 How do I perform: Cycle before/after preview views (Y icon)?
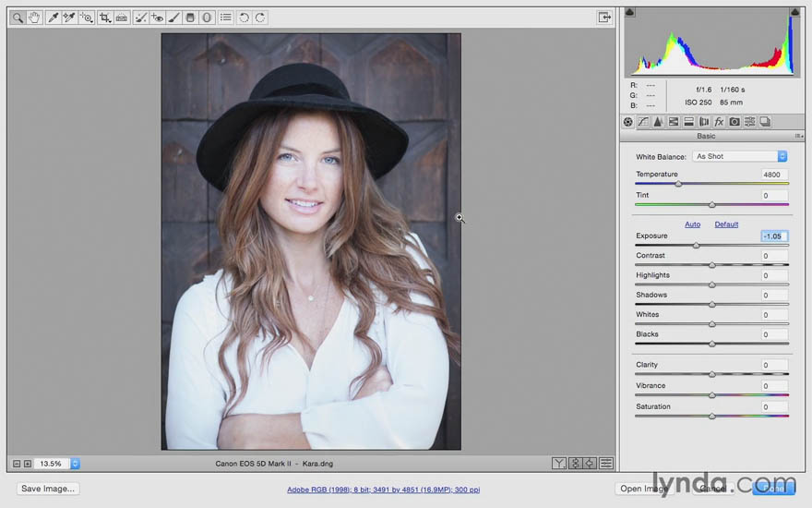(x=559, y=464)
